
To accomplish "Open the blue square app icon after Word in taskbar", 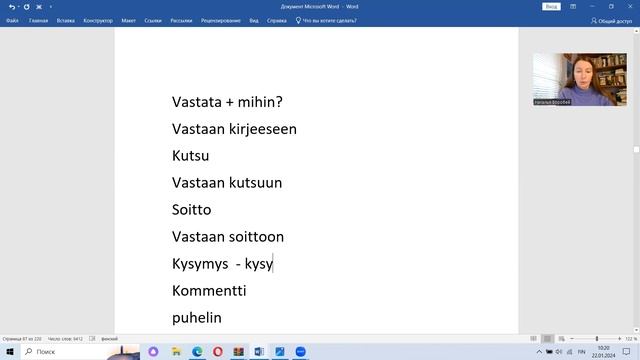I will click(x=280, y=351).
